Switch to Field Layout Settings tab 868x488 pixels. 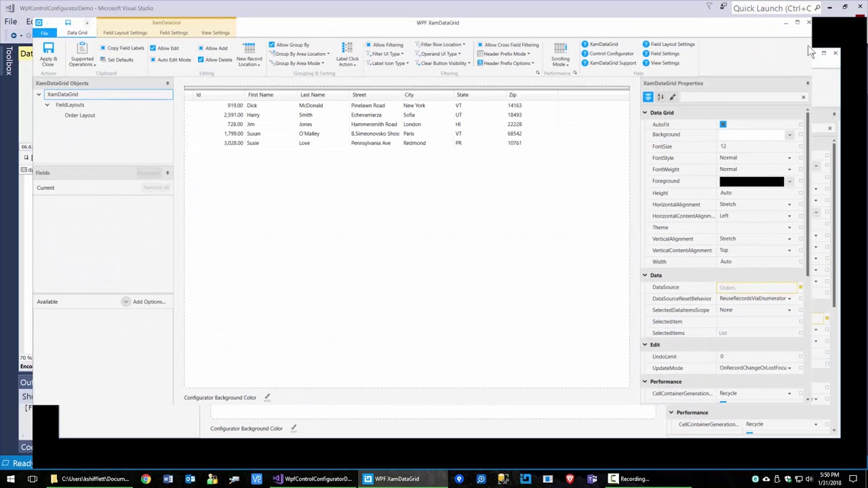pyautogui.click(x=125, y=33)
